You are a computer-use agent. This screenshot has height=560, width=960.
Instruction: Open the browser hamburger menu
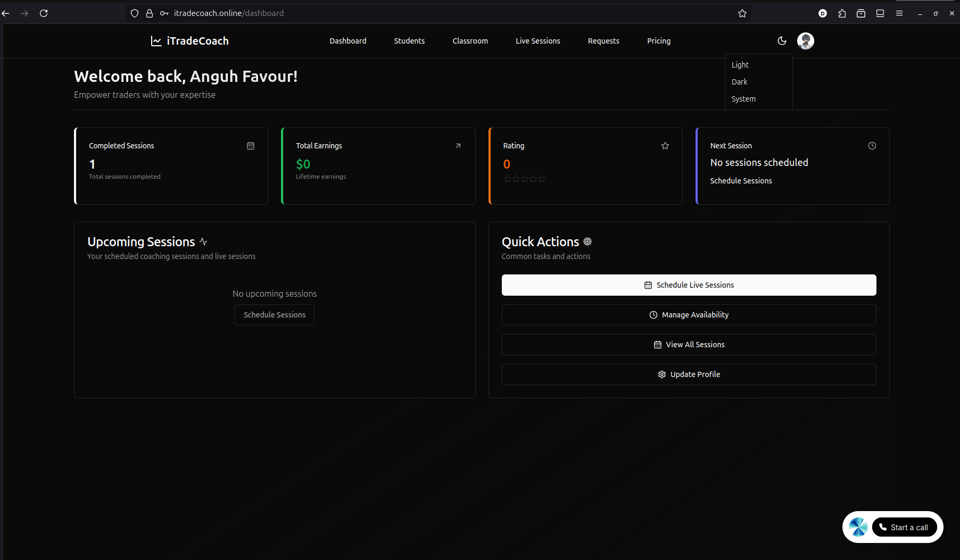(x=899, y=13)
